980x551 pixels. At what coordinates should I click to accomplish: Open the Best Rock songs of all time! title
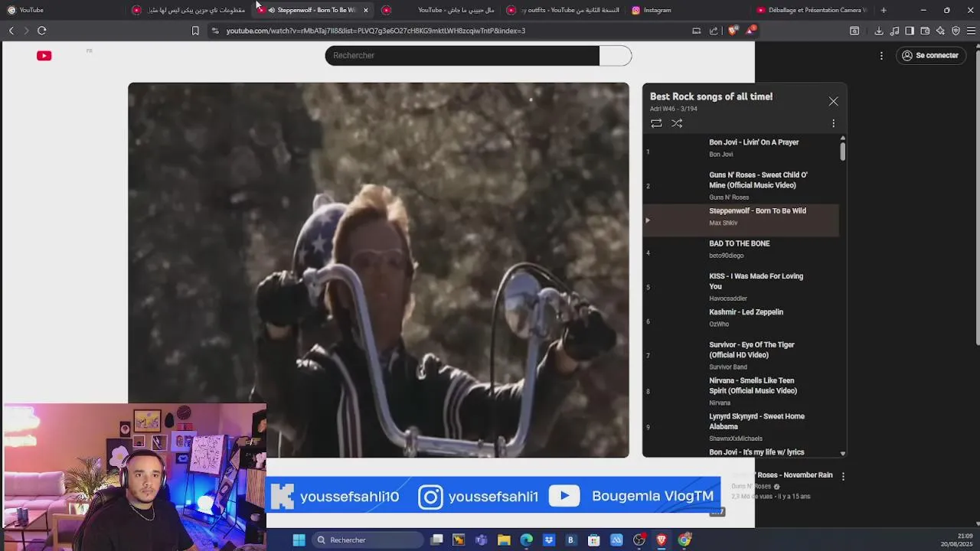(x=711, y=96)
